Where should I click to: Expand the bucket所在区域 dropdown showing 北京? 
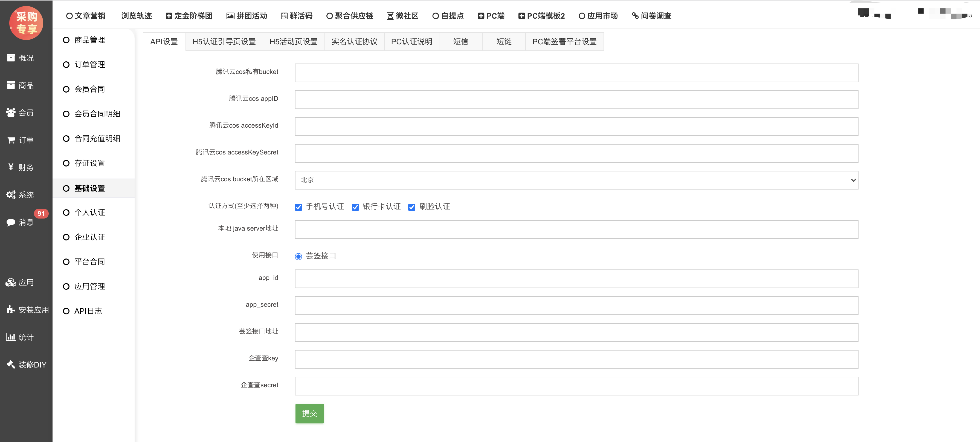(x=576, y=180)
